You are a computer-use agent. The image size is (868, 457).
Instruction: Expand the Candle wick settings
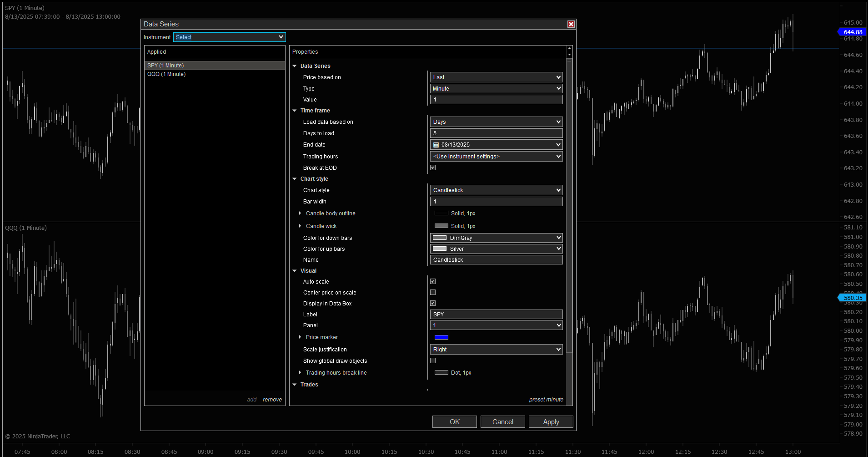pyautogui.click(x=300, y=226)
